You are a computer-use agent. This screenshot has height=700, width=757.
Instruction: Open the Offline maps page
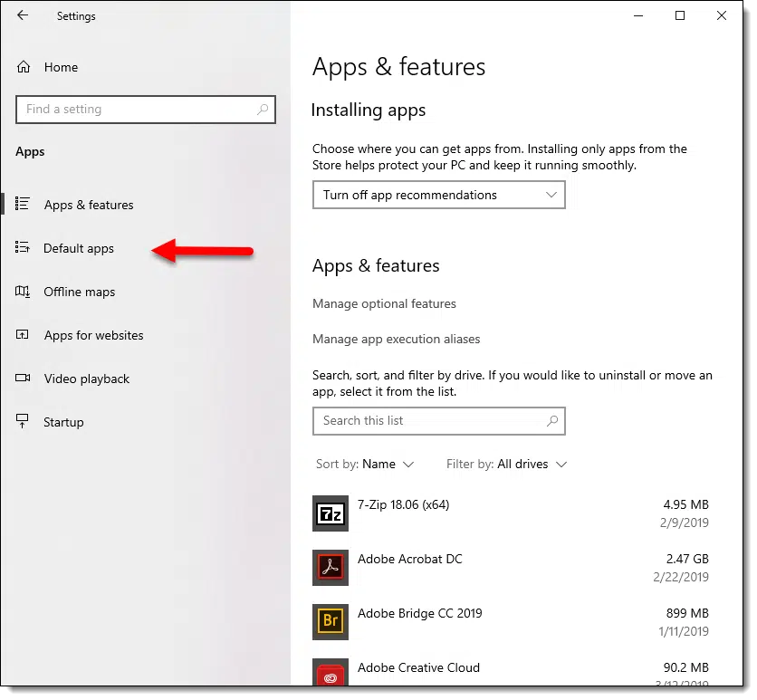(79, 292)
